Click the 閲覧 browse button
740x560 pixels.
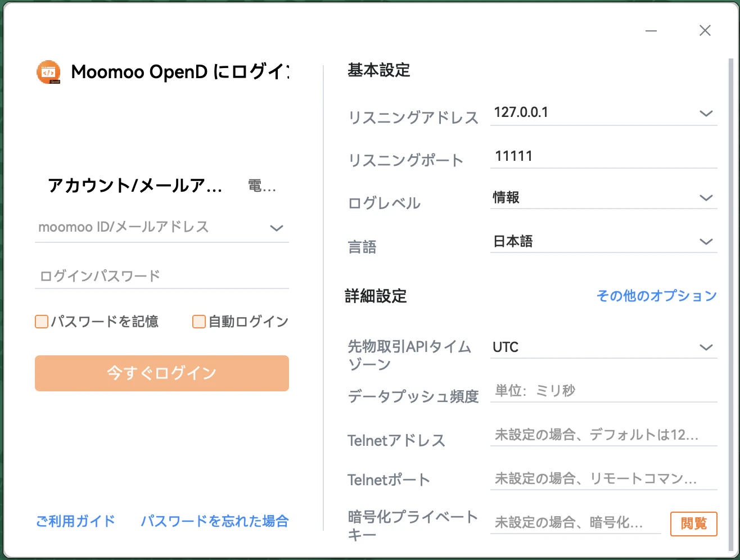coord(694,523)
